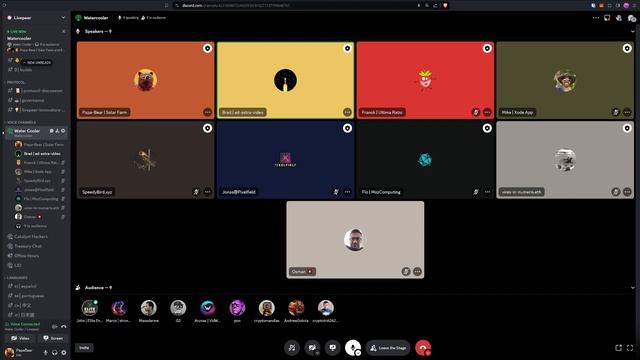This screenshot has height=360, width=640.
Task: Toggle screen sharing in bottom stage controls
Action: pyautogui.click(x=333, y=348)
